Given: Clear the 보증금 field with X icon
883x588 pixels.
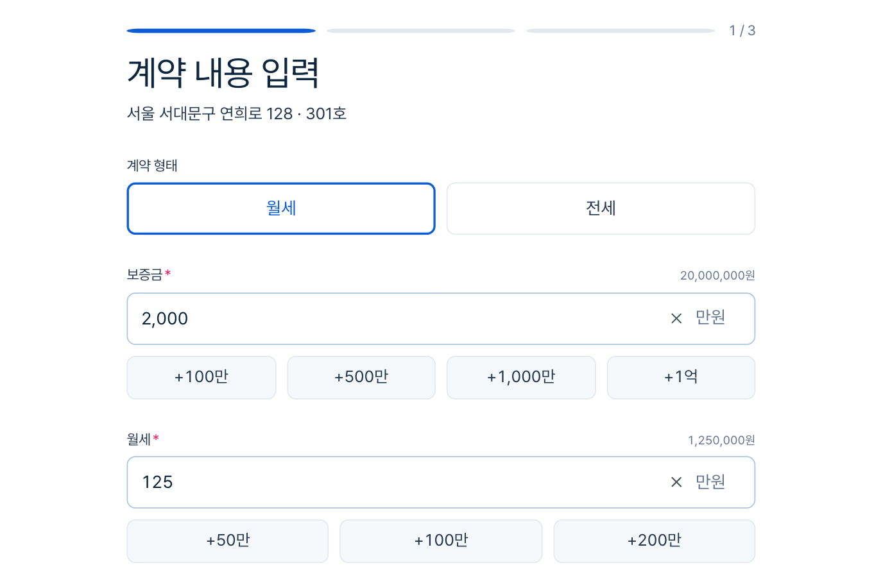Looking at the screenshot, I should click(676, 319).
